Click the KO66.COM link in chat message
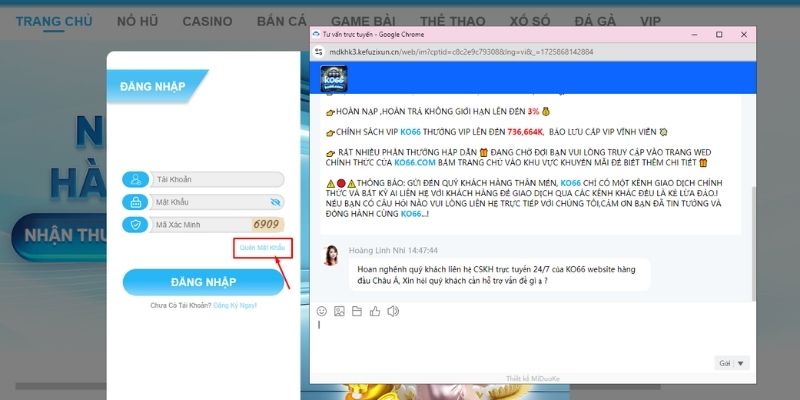The width and height of the screenshot is (800, 400). (x=415, y=163)
